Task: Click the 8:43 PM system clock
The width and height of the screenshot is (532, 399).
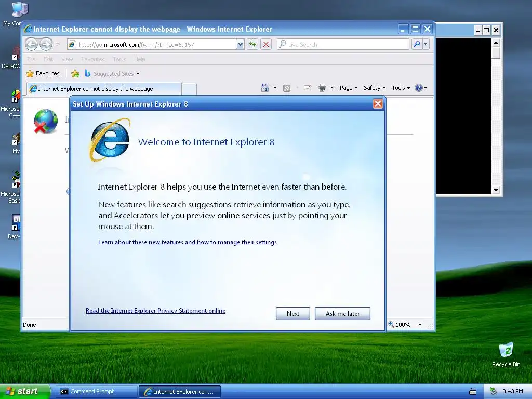Action: pyautogui.click(x=512, y=392)
